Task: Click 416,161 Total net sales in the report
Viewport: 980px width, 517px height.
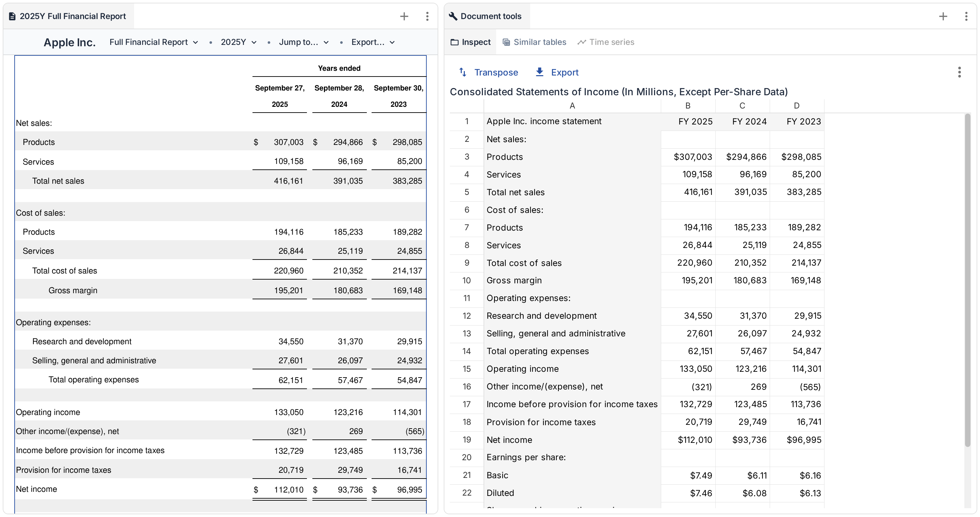Action: click(288, 181)
